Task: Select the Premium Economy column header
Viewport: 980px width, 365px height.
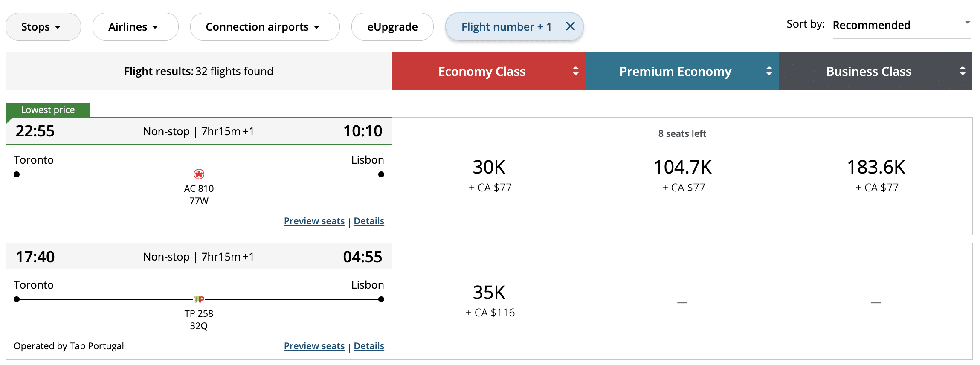Action: [x=675, y=71]
